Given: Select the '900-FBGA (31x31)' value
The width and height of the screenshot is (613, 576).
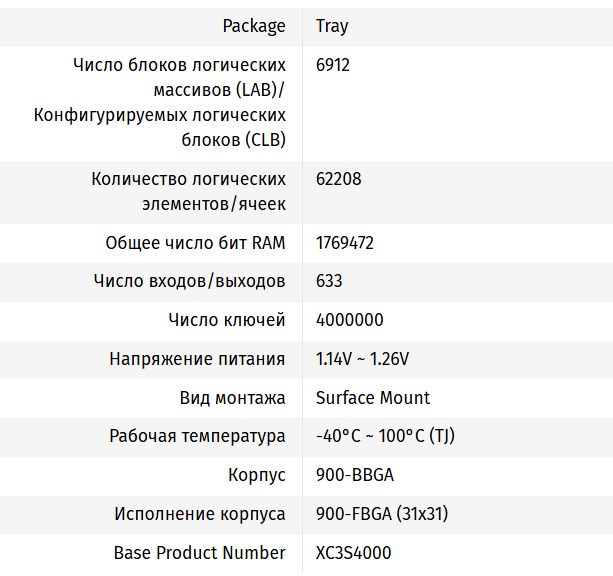Looking at the screenshot, I should 382,514.
